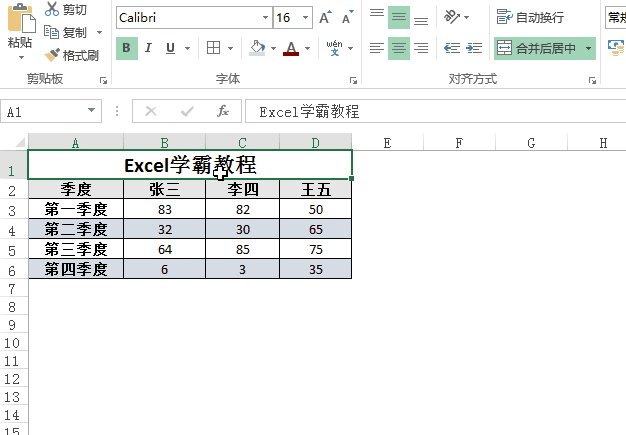Click into the formula bar text field
The height and width of the screenshot is (435, 626).
(435, 111)
